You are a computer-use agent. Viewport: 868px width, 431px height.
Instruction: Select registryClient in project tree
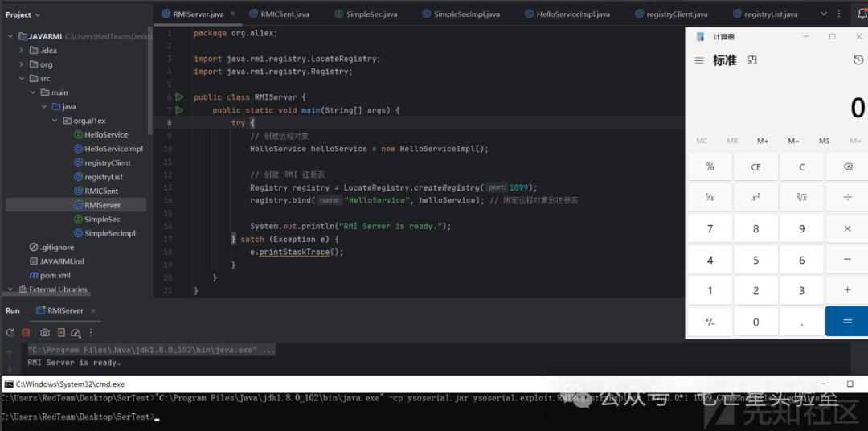pyautogui.click(x=102, y=163)
